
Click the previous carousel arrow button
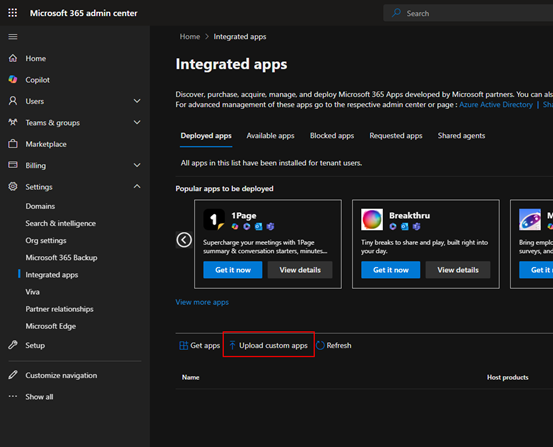pyautogui.click(x=184, y=240)
